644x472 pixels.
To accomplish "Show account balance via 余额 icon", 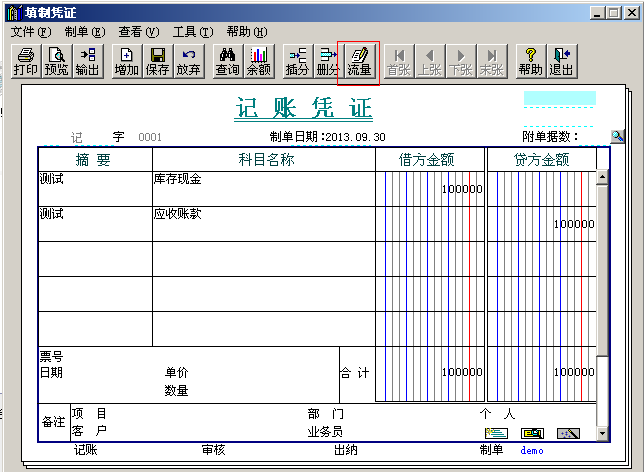I will [258, 61].
